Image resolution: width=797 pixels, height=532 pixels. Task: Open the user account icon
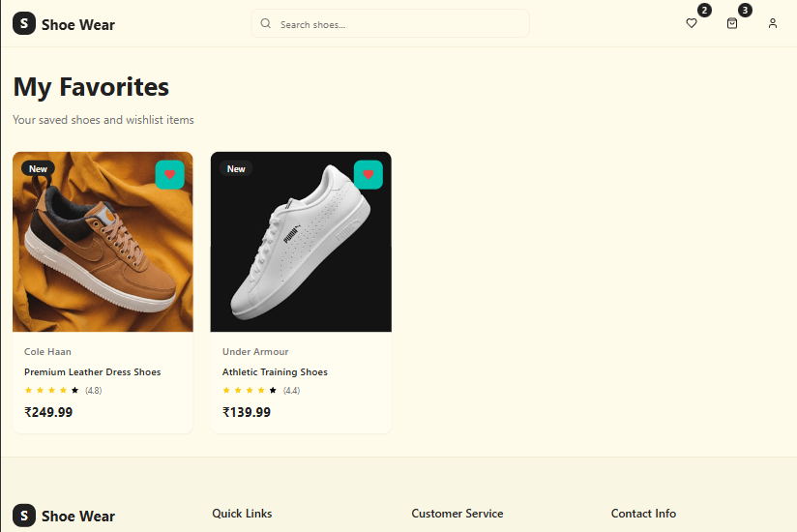(x=773, y=23)
